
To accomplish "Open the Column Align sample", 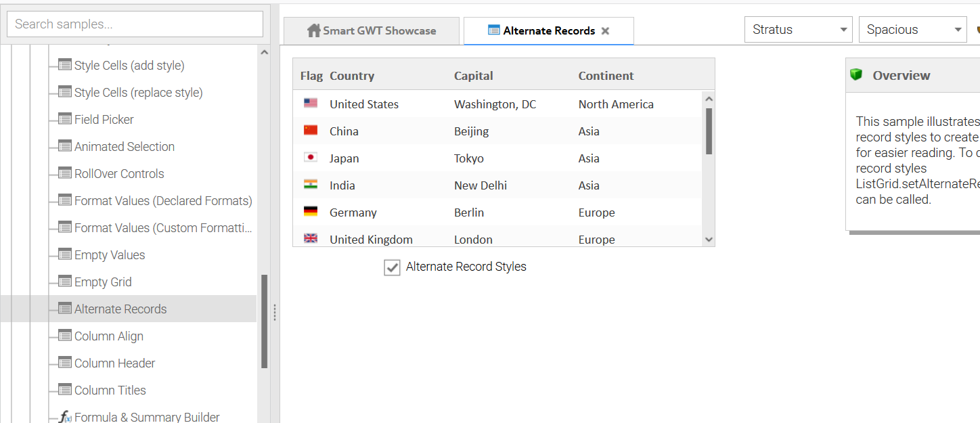I will 109,336.
